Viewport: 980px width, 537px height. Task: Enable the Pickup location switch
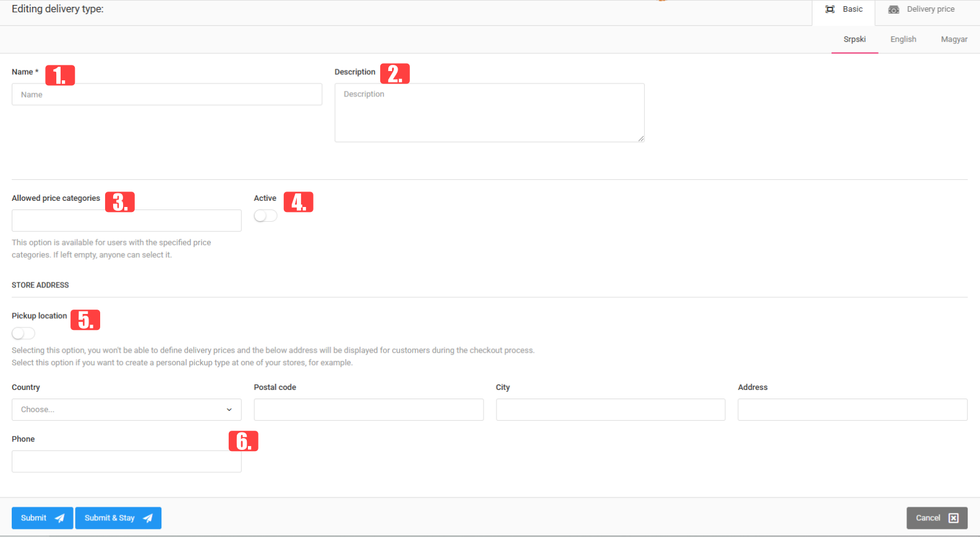pos(23,334)
